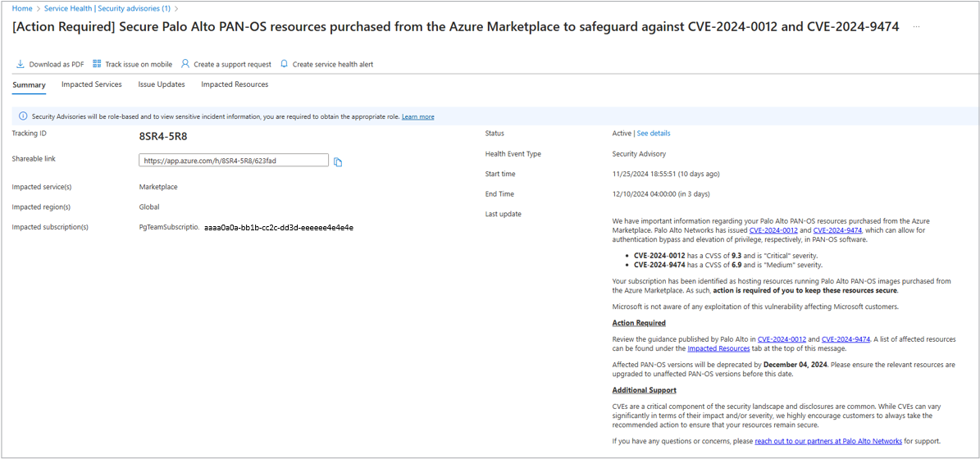
Task: Click the Additional Support heading
Action: tap(645, 390)
